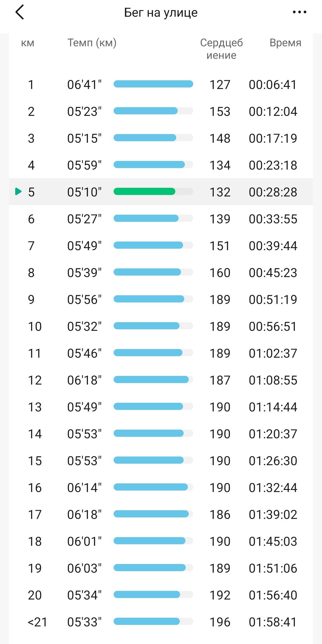Tap the back arrow icon
This screenshot has width=322, height=644.
(20, 13)
